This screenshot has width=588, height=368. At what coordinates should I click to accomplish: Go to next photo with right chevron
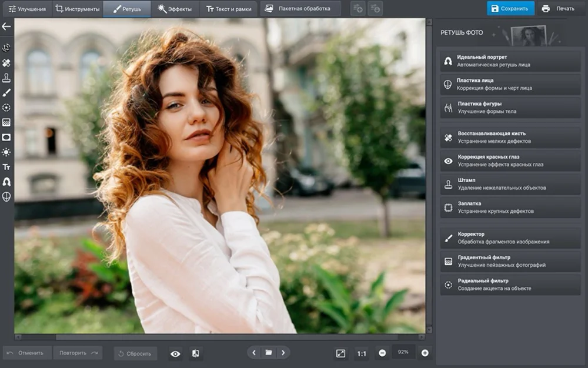(283, 353)
